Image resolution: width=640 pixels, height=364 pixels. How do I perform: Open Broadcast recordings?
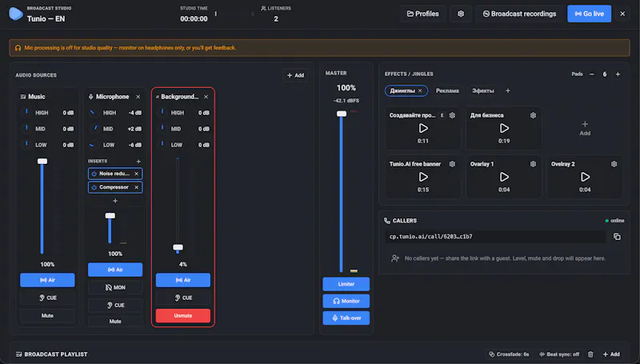point(519,14)
